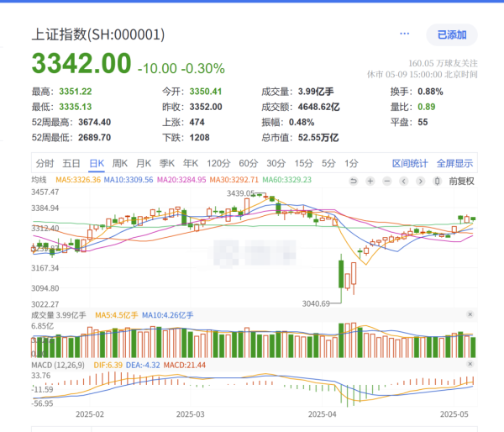Click the 52周最高 3674.40 value
The width and height of the screenshot is (504, 432).
pos(94,122)
